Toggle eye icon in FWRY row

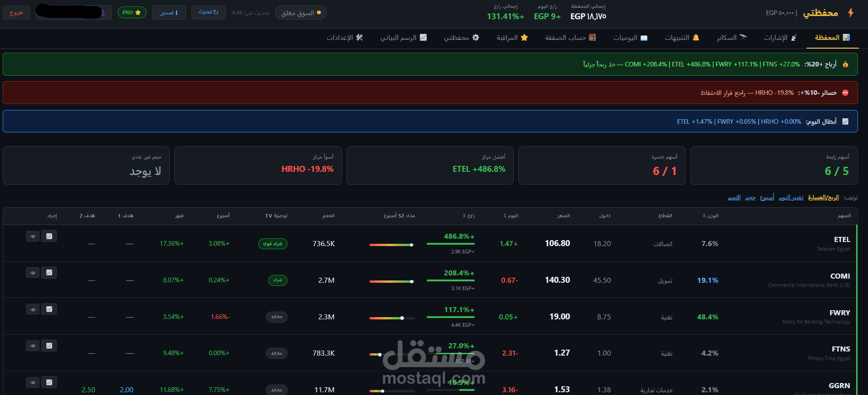pyautogui.click(x=33, y=310)
